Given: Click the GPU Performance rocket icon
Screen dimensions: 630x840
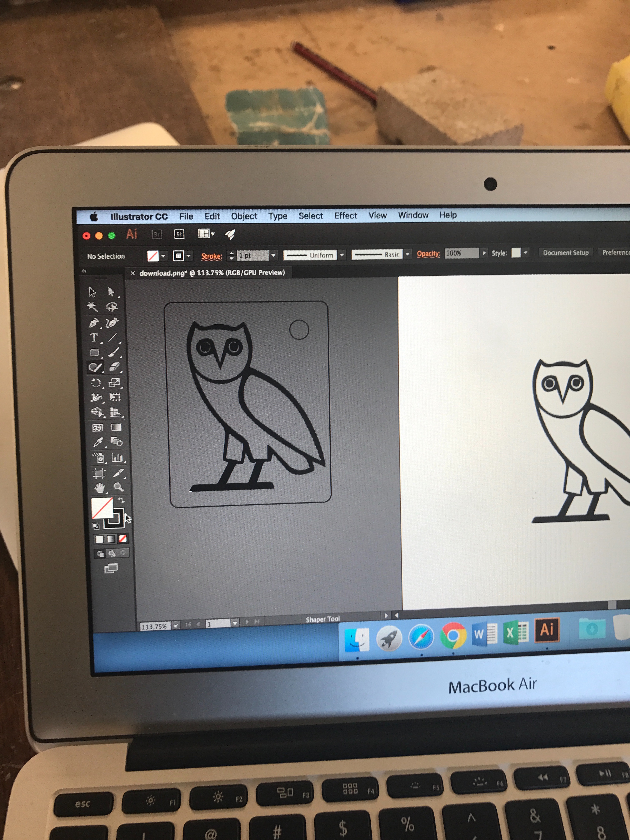Looking at the screenshot, I should [230, 234].
